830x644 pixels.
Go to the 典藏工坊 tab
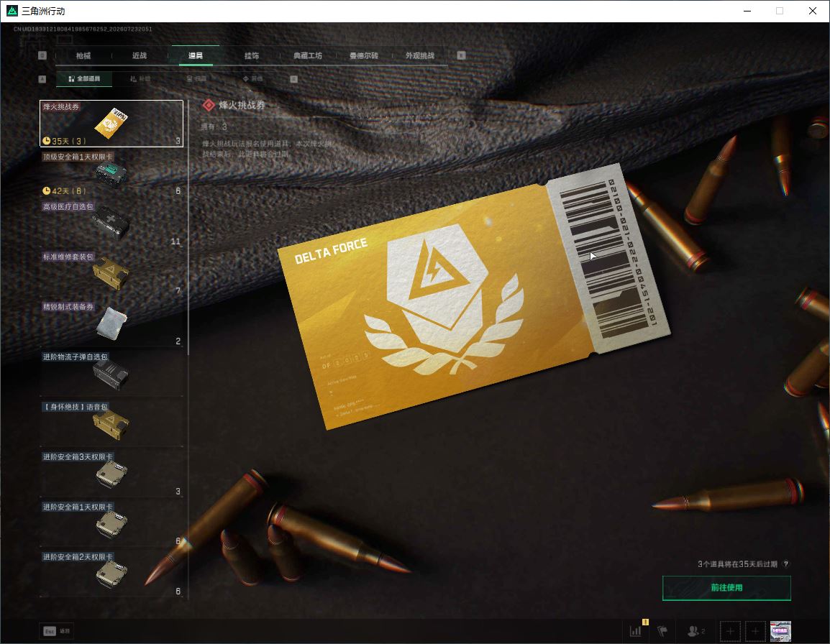308,55
